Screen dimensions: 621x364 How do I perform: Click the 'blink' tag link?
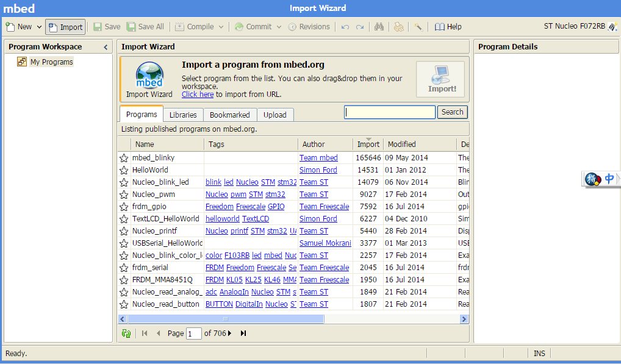pos(214,182)
